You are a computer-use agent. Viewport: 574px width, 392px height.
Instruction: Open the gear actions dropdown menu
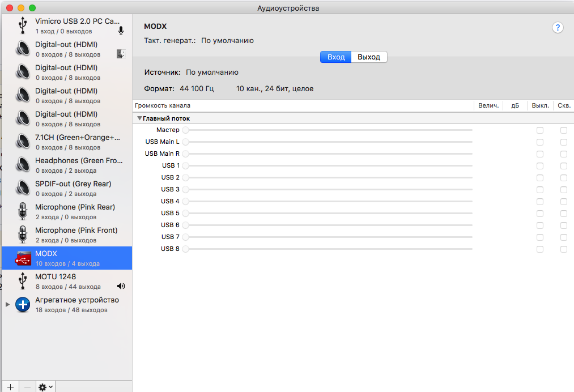tap(45, 387)
